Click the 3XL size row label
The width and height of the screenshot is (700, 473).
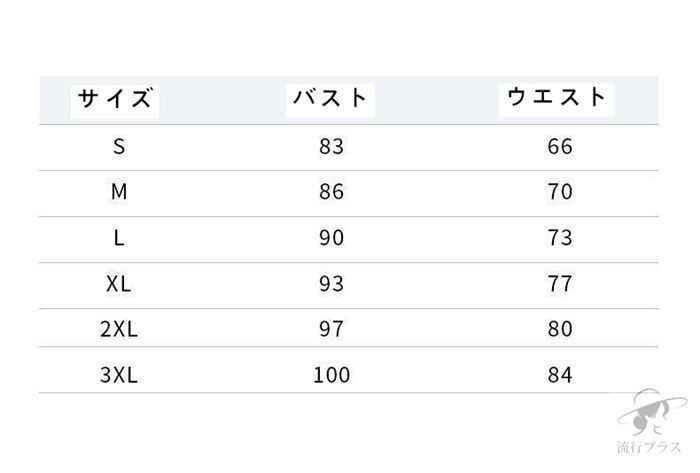tap(119, 375)
